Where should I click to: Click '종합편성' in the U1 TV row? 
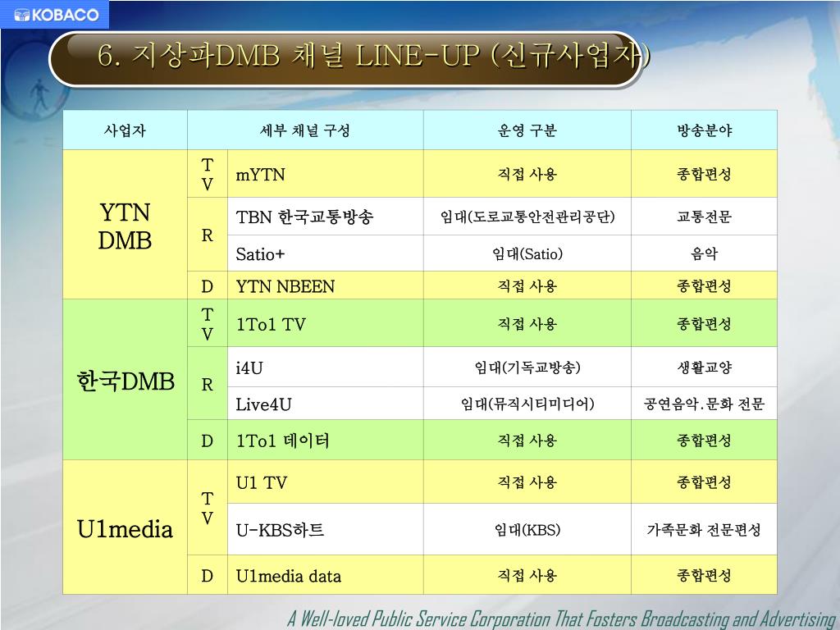(x=704, y=482)
